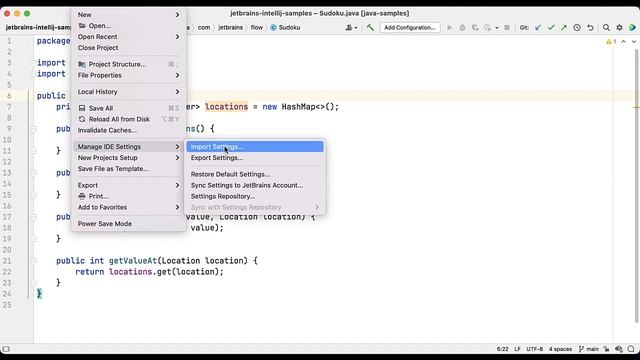
Task: Click the Run play icon in toolbar
Action: coord(449,27)
